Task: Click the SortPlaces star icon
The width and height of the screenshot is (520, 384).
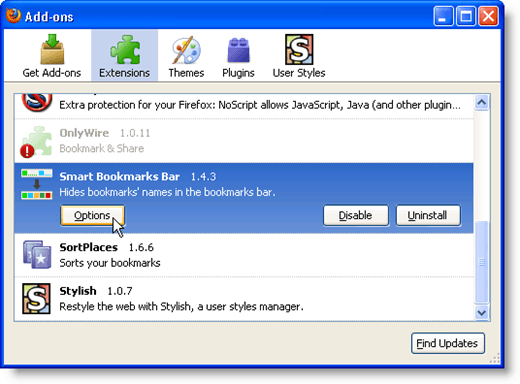Action: pyautogui.click(x=37, y=254)
